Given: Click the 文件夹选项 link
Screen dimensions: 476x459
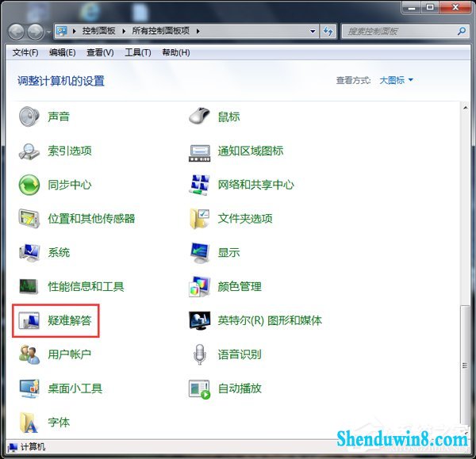Looking at the screenshot, I should [245, 219].
